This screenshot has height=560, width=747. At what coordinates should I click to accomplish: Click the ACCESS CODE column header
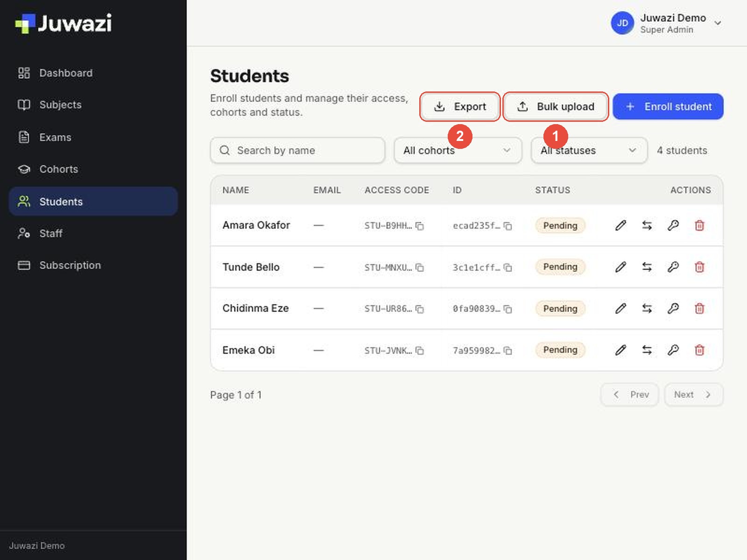(x=397, y=190)
